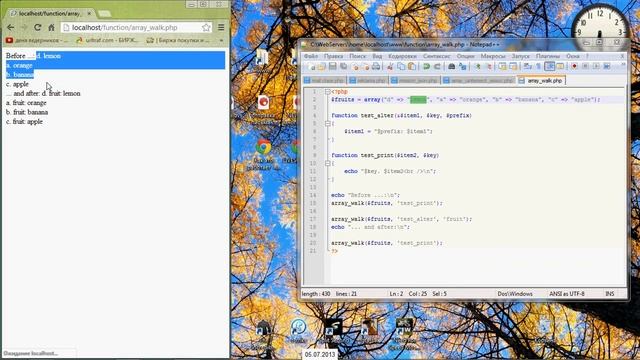
Task: Click 'Dos\Windows' in the status bar
Action: 515,294
